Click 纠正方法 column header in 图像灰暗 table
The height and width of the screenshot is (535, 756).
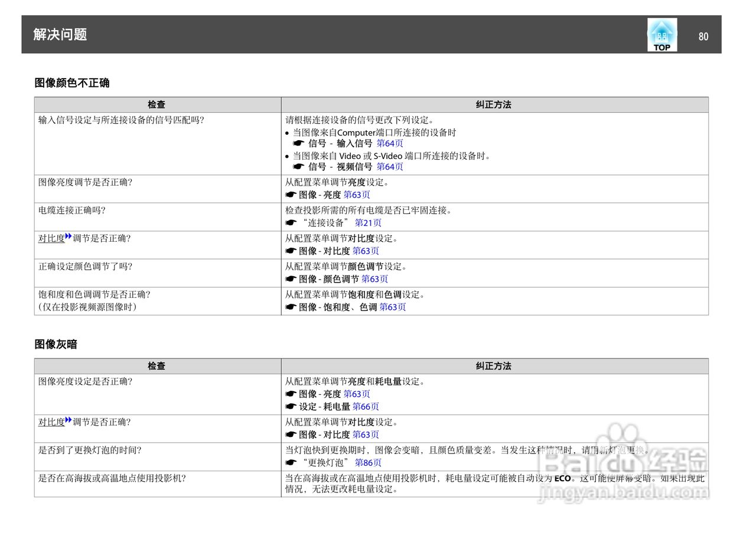494,366
